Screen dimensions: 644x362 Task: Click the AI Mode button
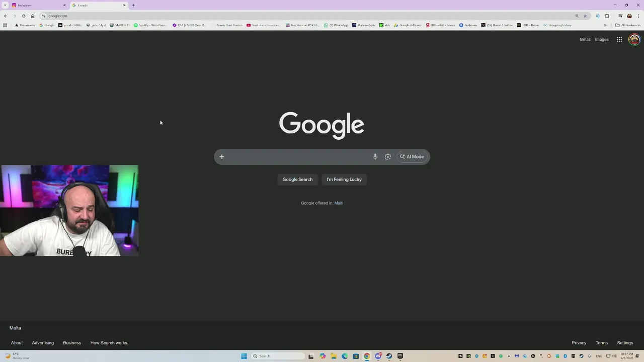click(412, 157)
